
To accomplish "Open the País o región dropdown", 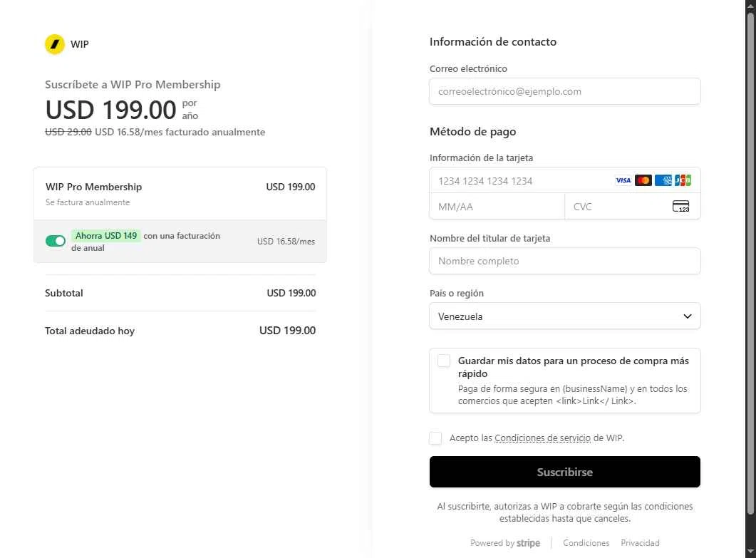I will [x=564, y=316].
